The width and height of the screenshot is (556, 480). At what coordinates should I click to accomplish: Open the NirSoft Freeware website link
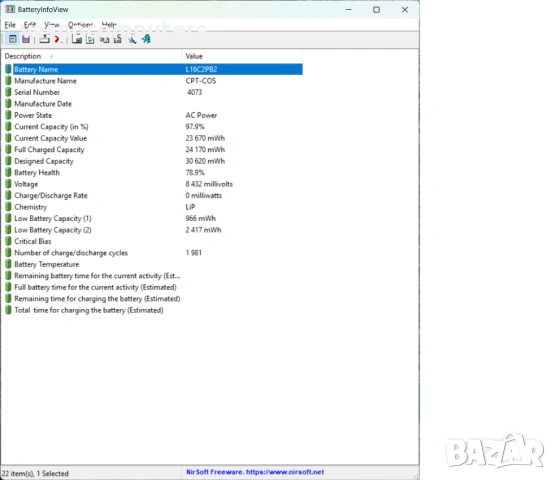coord(255,472)
